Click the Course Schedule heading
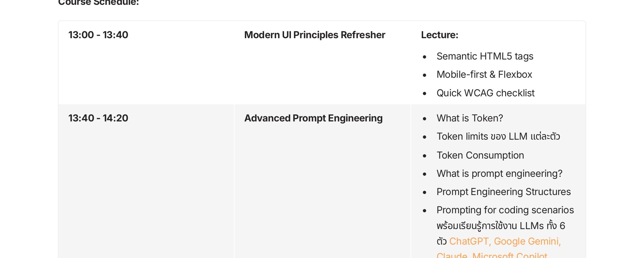644x258 pixels. 98,3
